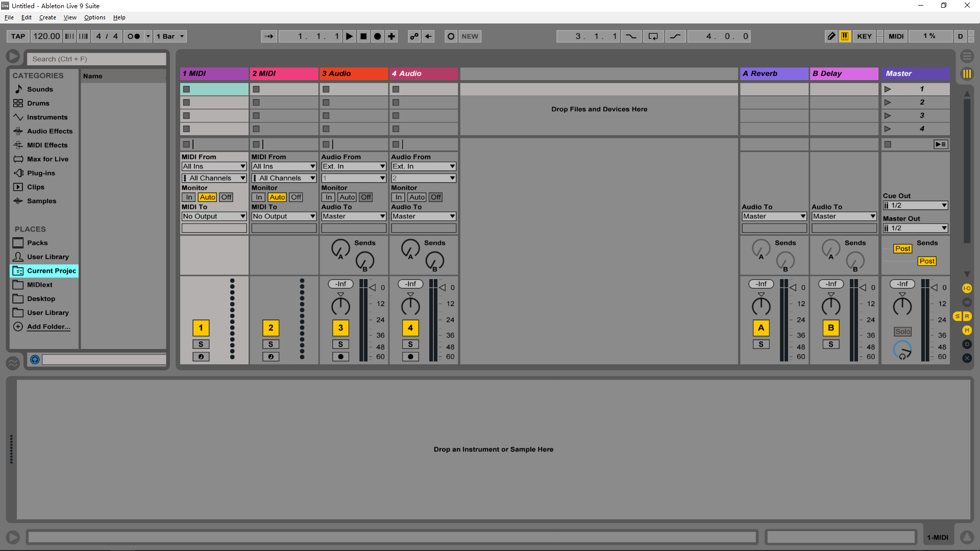The height and width of the screenshot is (551, 980).
Task: Open MIDI From All Ins dropdown on track 1
Action: (x=214, y=166)
